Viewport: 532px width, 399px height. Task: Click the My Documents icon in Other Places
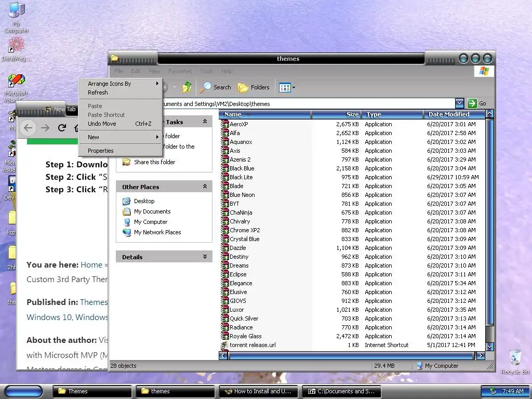[126, 212]
